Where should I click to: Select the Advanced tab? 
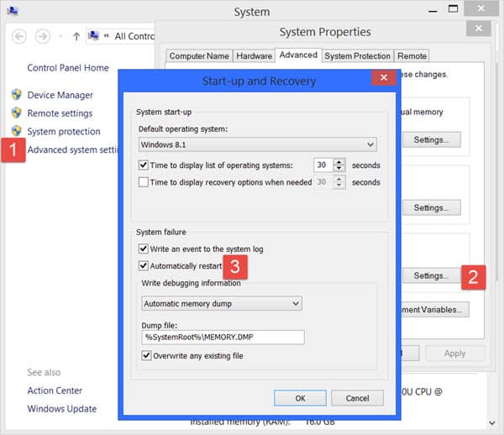point(298,55)
